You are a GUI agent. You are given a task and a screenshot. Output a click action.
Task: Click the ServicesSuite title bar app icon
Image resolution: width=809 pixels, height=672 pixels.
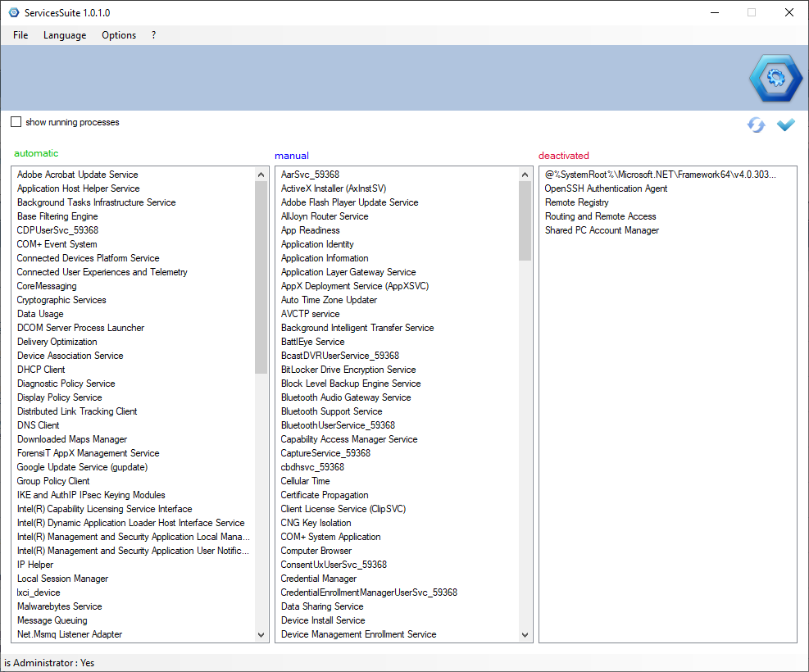(14, 12)
